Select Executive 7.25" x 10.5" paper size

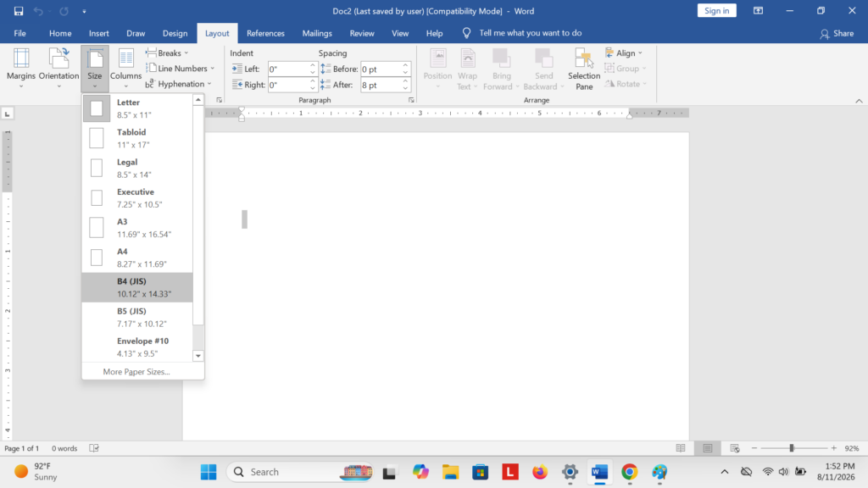(x=137, y=198)
